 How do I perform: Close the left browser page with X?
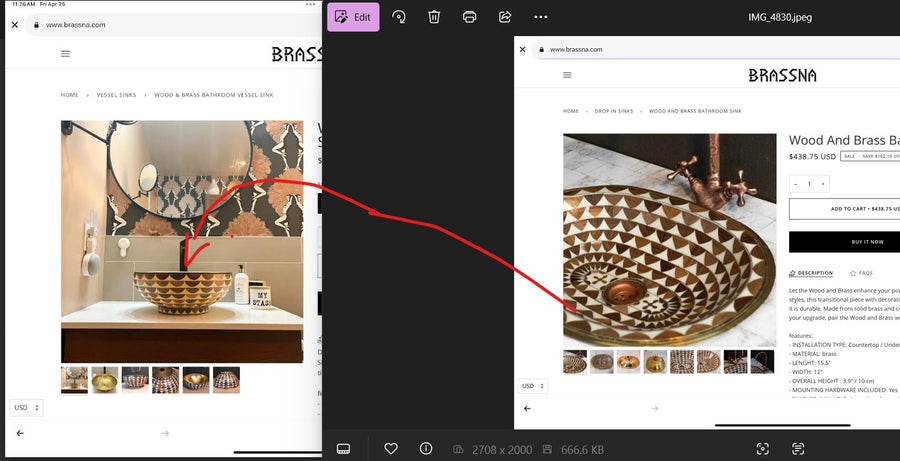click(15, 24)
